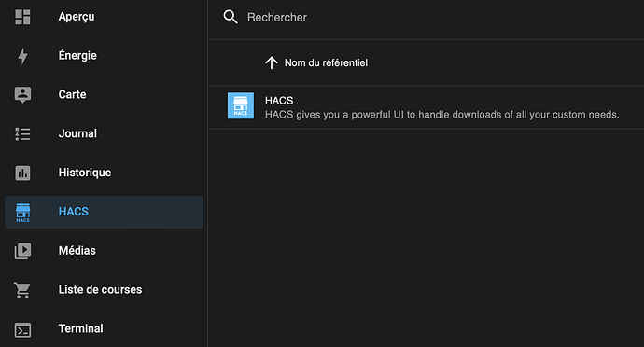This screenshot has height=347, width=644.
Task: Go to Aperçu in the sidebar
Action: [77, 17]
